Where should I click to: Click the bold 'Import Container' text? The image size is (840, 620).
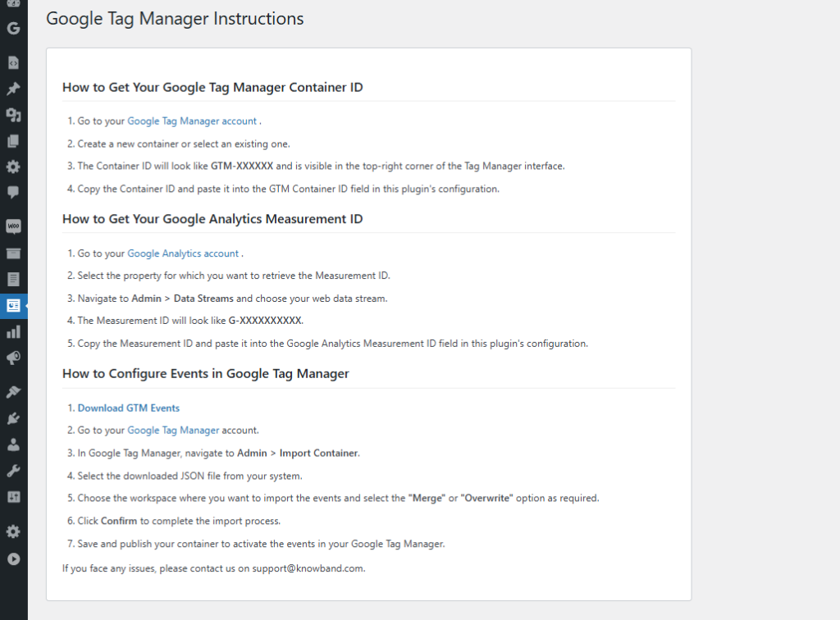pyautogui.click(x=319, y=453)
